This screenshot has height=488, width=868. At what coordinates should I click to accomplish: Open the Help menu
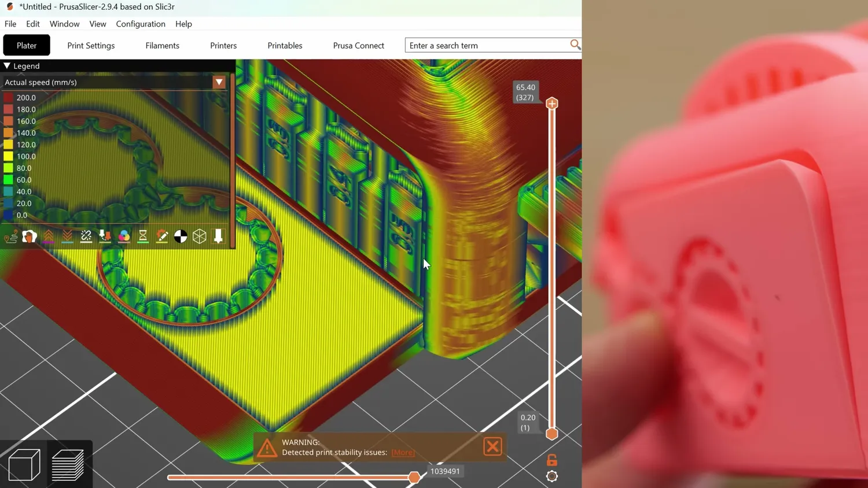[x=183, y=24]
